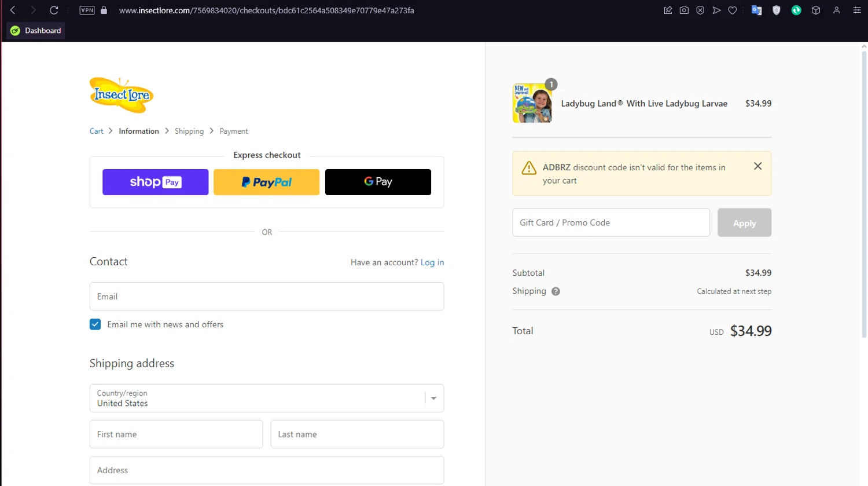The image size is (868, 486).
Task: Click the Total label
Action: pos(523,331)
